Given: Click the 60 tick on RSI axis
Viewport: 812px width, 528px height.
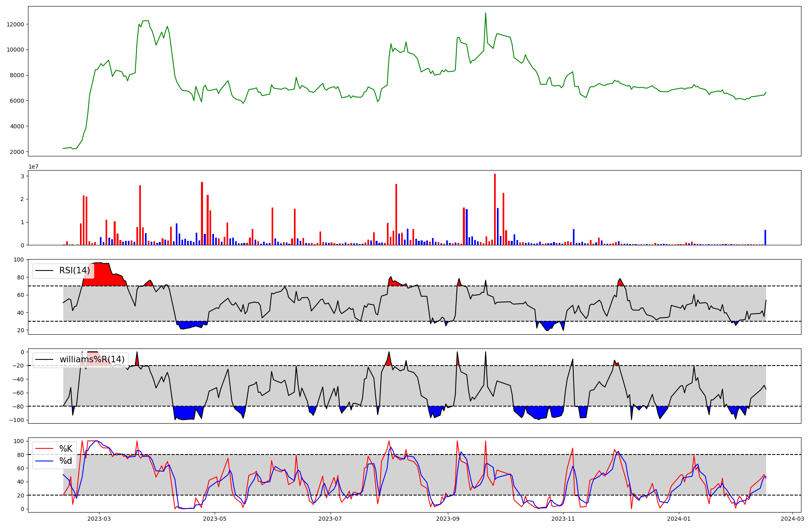Looking at the screenshot, I should coord(21,295).
